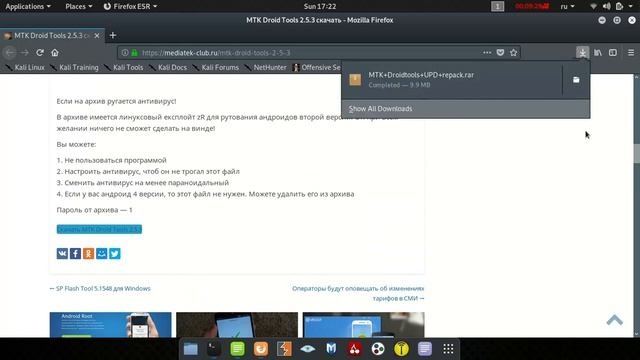Click the green padlock connection icon
The width and height of the screenshot is (640, 360).
pyautogui.click(x=134, y=53)
